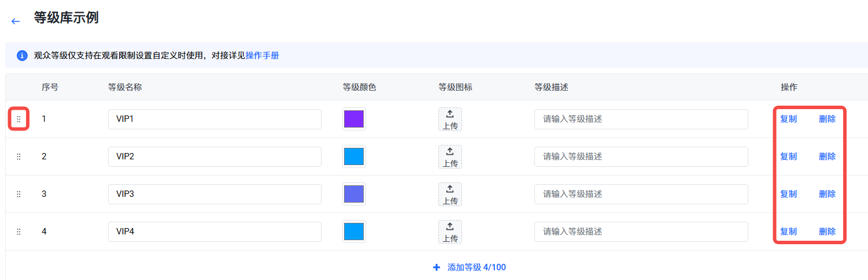
Task: Upload a level icon for VIP2
Action: click(450, 156)
